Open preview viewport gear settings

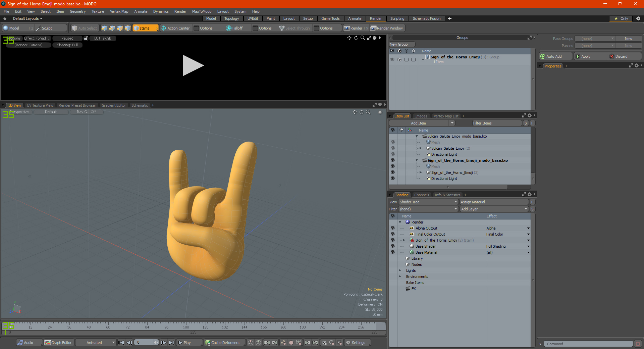coord(375,38)
